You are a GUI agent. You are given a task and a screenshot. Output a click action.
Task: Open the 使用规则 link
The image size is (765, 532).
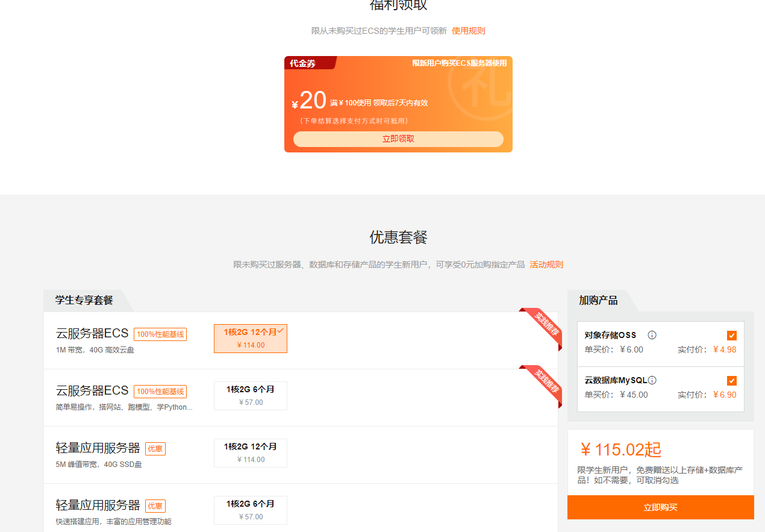click(468, 31)
